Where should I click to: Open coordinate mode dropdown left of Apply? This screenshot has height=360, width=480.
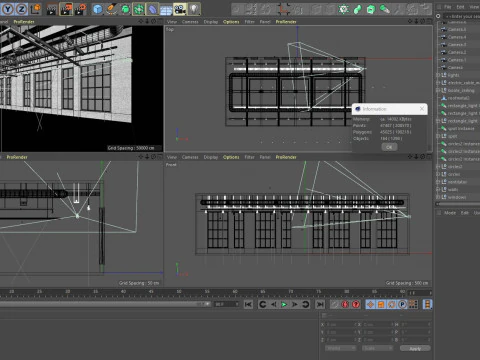click(x=340, y=348)
